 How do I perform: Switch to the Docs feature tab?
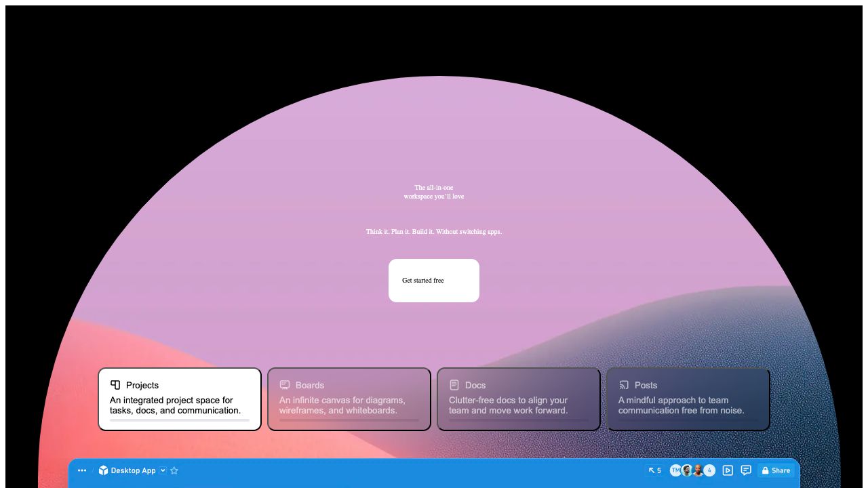519,399
